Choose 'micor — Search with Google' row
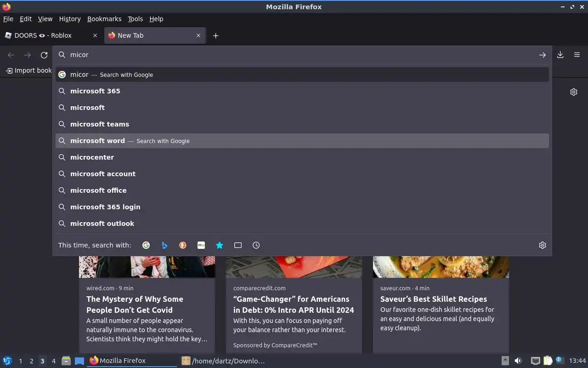This screenshot has height=368, width=588. pos(302,75)
